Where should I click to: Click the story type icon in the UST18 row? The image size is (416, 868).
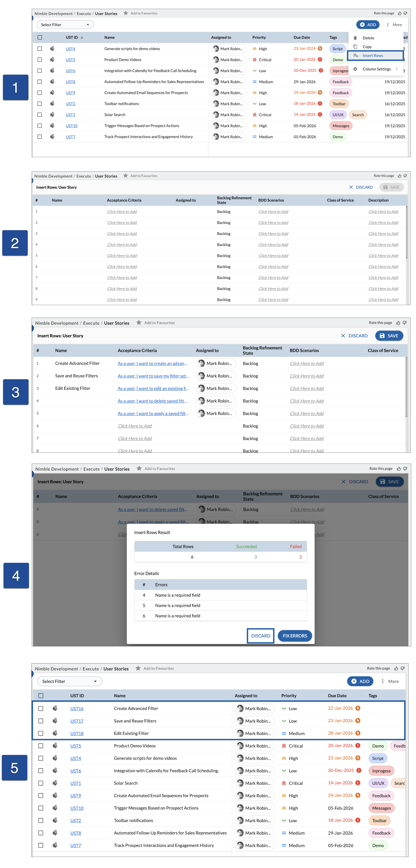pos(55,733)
